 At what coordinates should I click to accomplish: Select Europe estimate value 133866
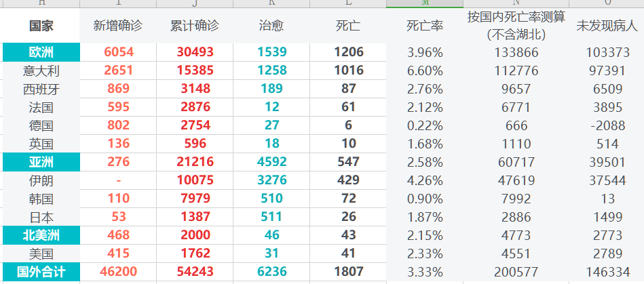[x=516, y=52]
